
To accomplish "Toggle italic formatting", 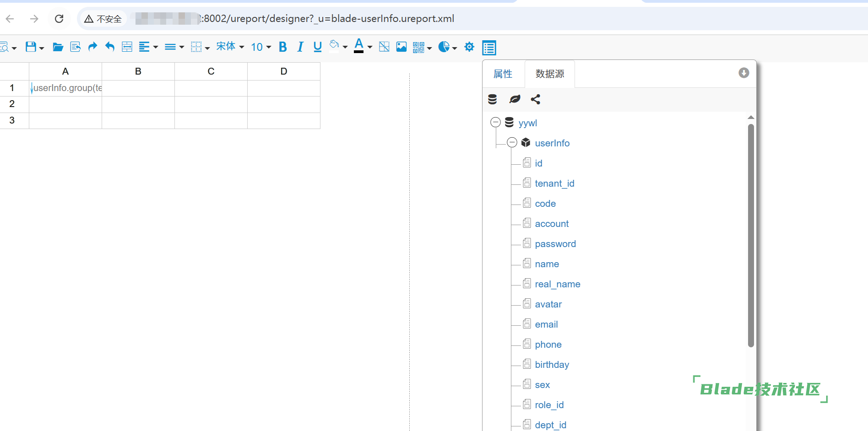I will [300, 47].
